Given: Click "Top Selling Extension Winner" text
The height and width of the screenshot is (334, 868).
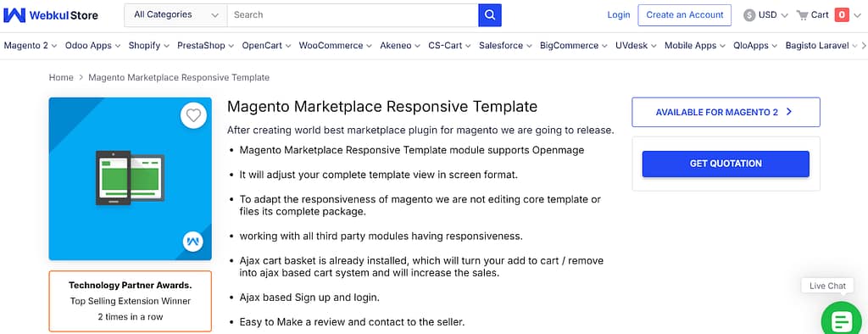Looking at the screenshot, I should (x=130, y=301).
